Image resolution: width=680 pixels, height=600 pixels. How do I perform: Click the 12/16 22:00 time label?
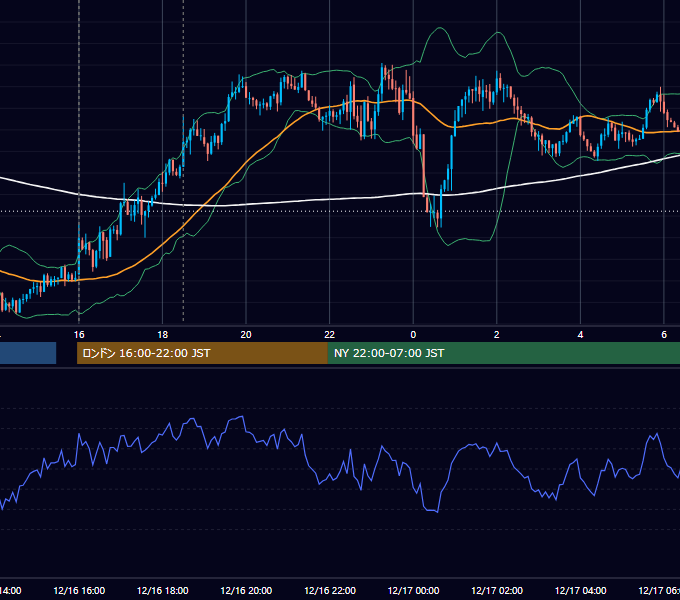pos(330,590)
